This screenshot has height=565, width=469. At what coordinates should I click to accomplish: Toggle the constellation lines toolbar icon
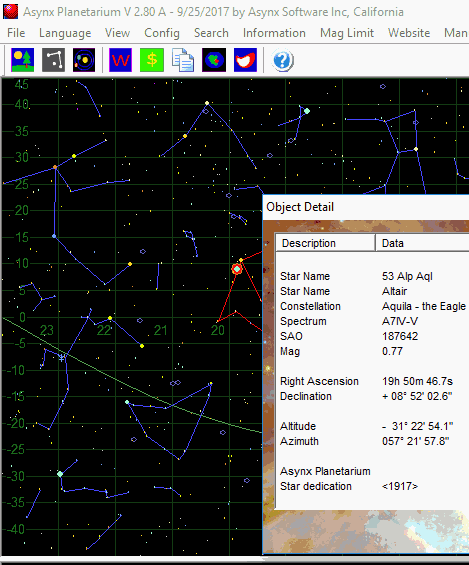click(54, 60)
